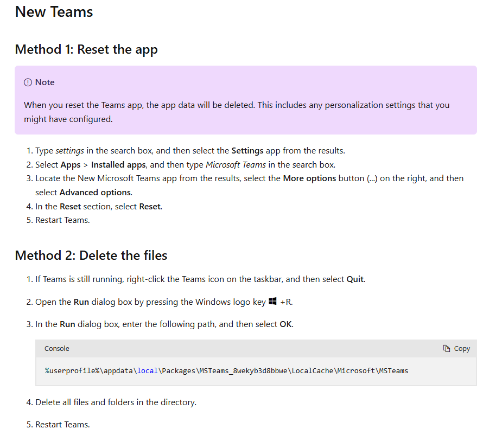Click the Note info icon
Image resolution: width=483 pixels, height=448 pixels.
[x=28, y=82]
